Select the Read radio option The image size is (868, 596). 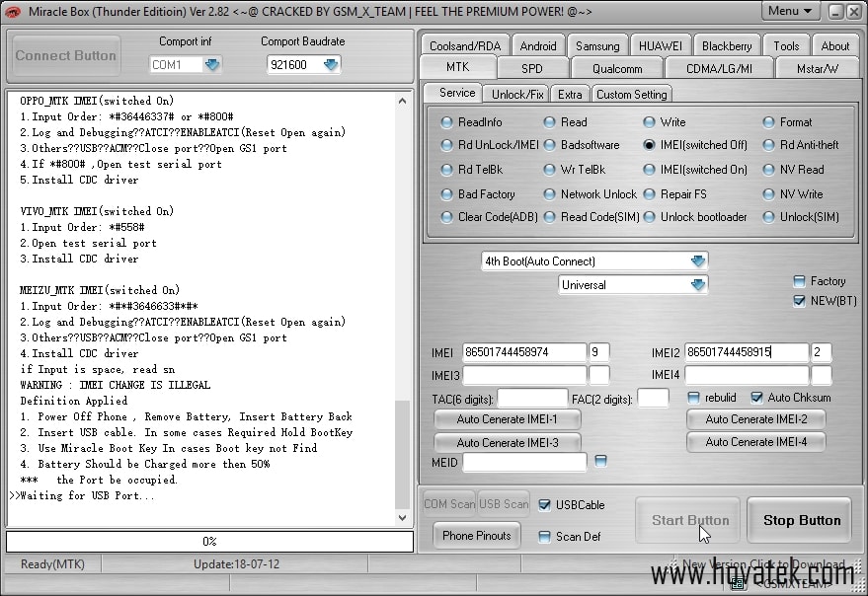(x=549, y=122)
